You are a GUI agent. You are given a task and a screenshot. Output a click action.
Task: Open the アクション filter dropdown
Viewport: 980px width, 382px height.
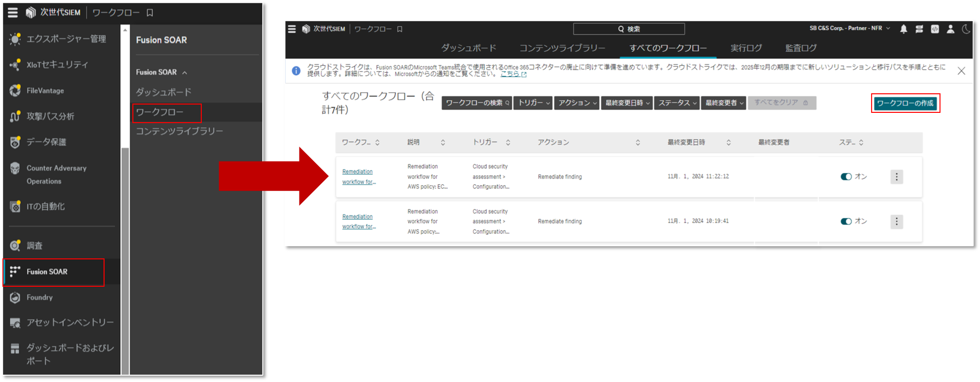[577, 103]
